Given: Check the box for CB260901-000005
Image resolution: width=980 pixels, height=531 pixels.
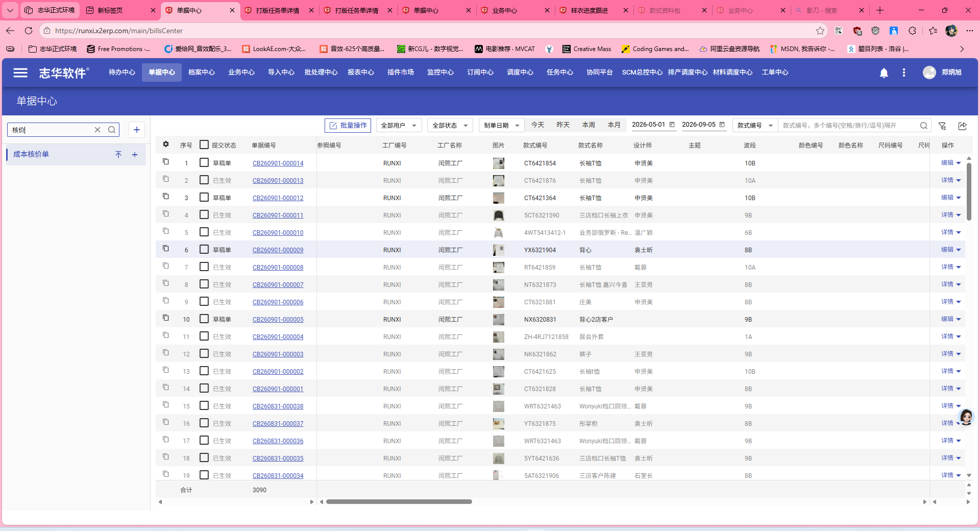Looking at the screenshot, I should (204, 319).
